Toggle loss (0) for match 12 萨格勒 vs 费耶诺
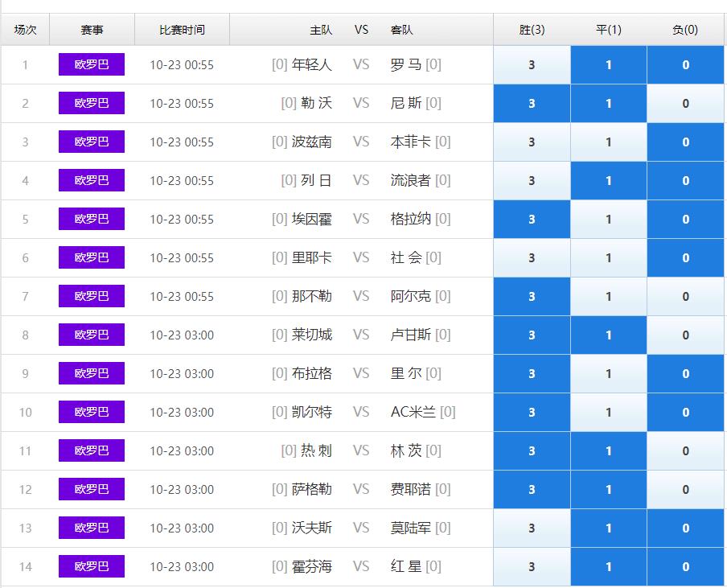Screen dimensions: 727x588 coord(685,490)
